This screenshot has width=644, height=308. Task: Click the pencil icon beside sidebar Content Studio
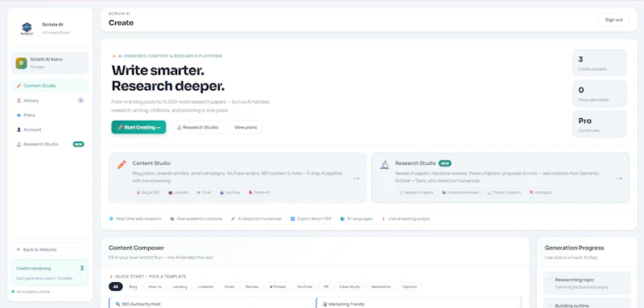[x=19, y=86]
